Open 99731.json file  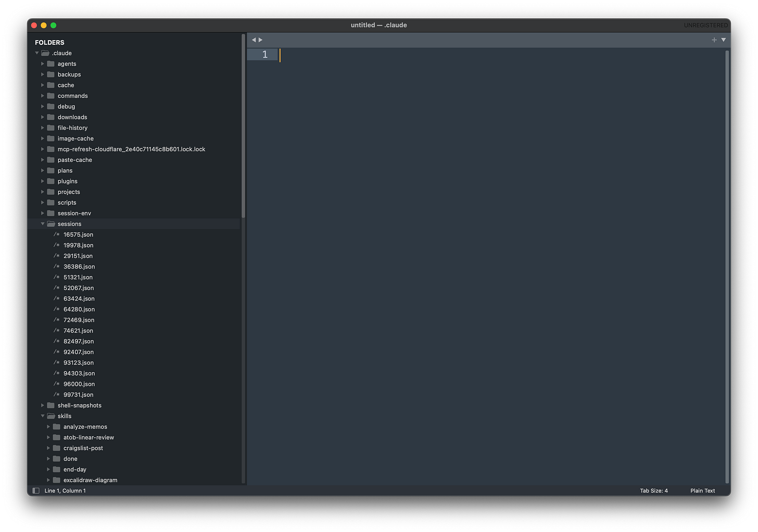(79, 395)
